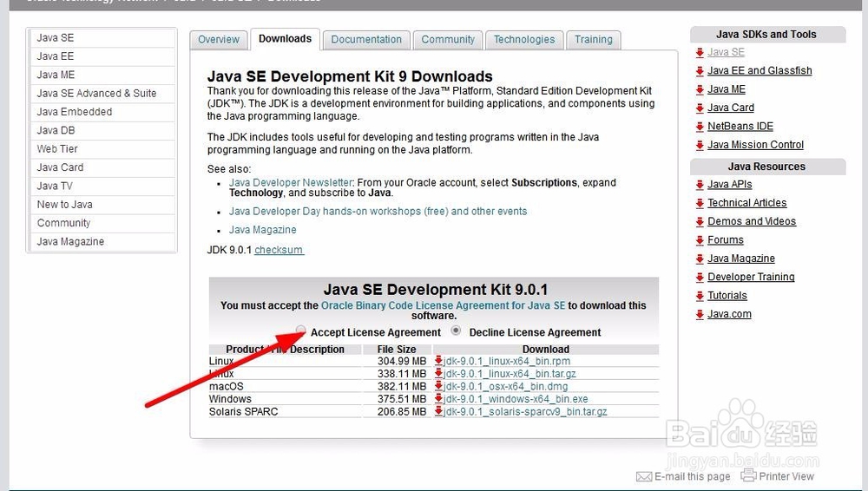The height and width of the screenshot is (491, 868).
Task: Click arrow icon beside Java Magazine resource link
Action: point(700,259)
